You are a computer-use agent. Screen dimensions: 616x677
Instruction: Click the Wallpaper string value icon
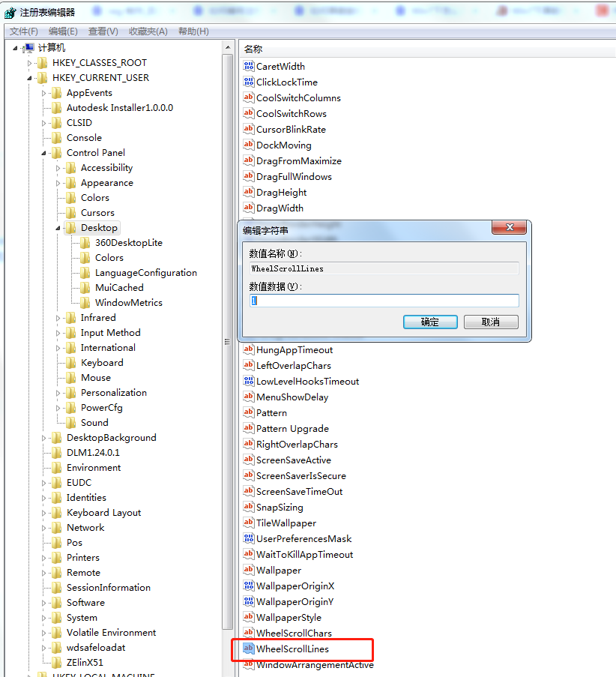[x=248, y=570]
